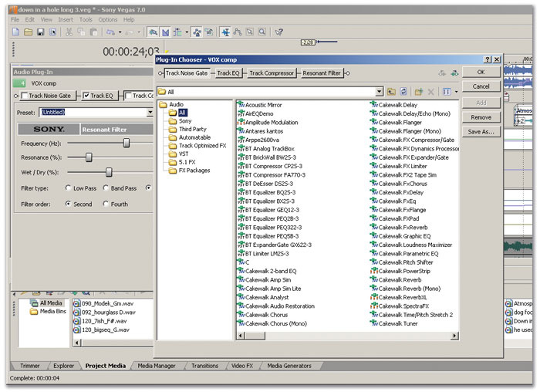The width and height of the screenshot is (540, 392).
Task: Switch to the Media Generators tab
Action: coord(289,366)
